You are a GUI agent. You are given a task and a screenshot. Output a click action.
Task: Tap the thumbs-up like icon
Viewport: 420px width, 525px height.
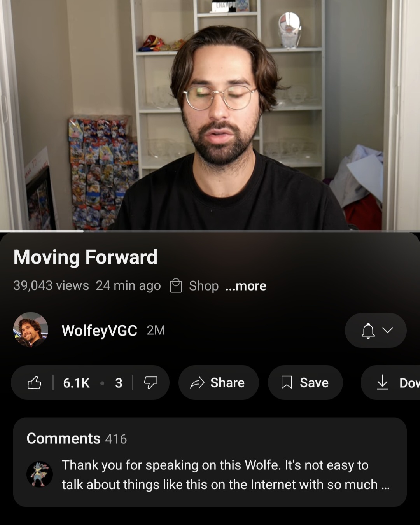coord(34,383)
